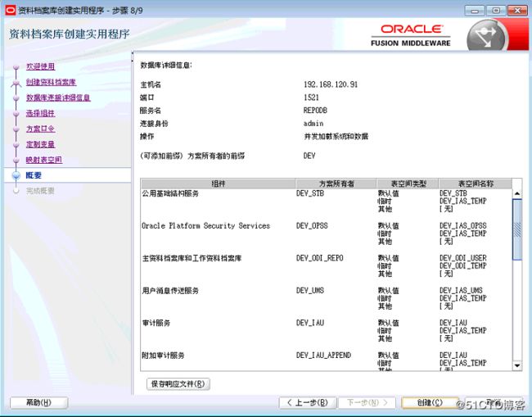532x417 pixels.
Task: Click the schema prefix value DEV
Action: (309, 156)
